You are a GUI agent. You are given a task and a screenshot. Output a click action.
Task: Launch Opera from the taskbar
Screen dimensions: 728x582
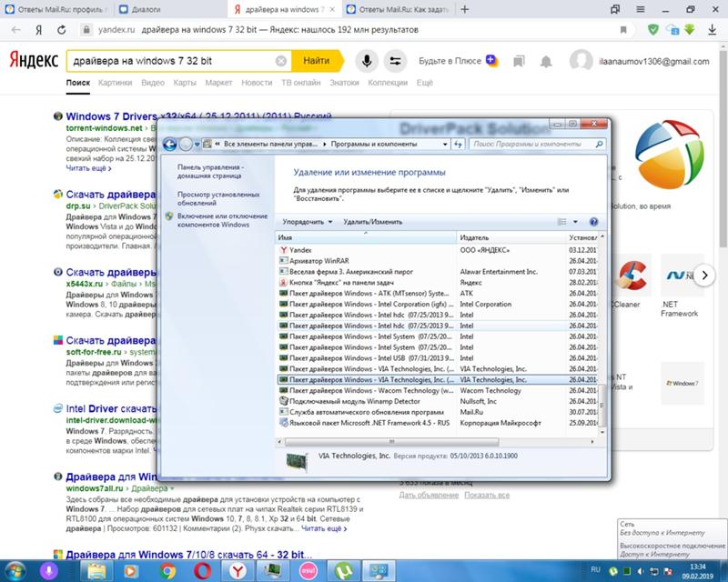[x=202, y=571]
